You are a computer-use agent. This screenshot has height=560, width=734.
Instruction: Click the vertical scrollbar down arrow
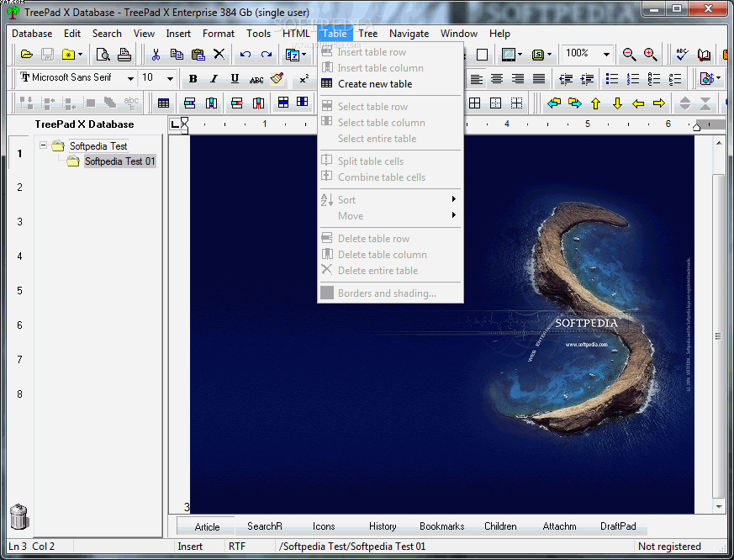(x=719, y=507)
